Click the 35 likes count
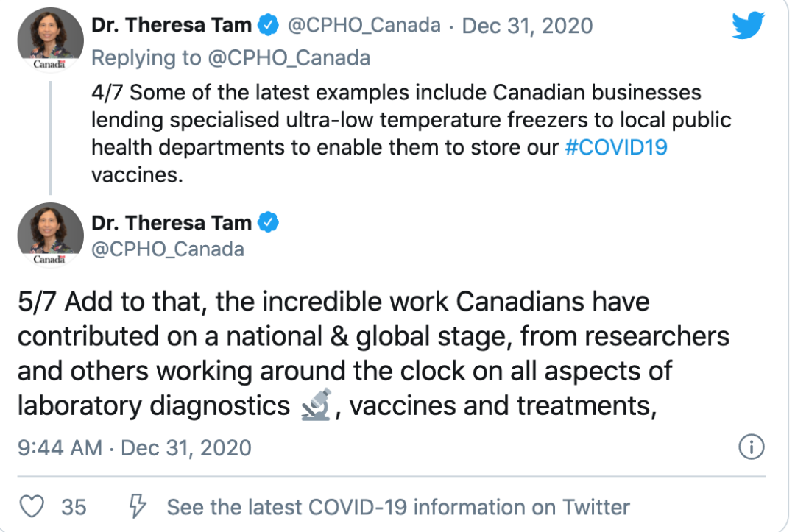Image resolution: width=795 pixels, height=532 pixels. (x=74, y=507)
